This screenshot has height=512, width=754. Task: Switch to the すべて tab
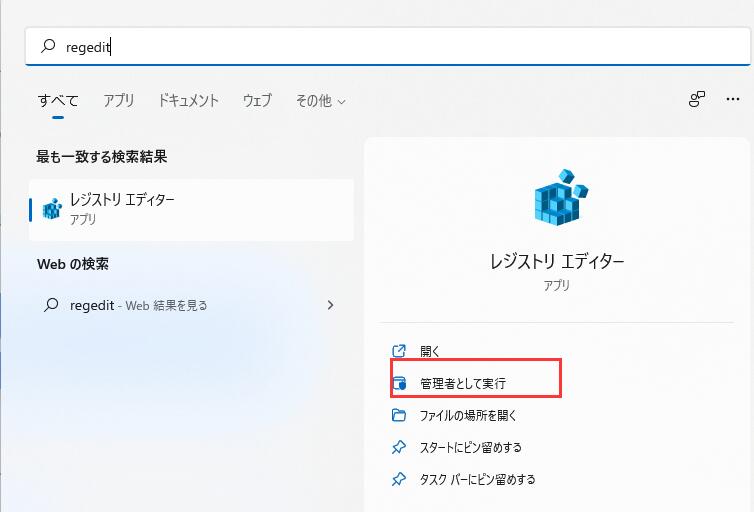(58, 101)
